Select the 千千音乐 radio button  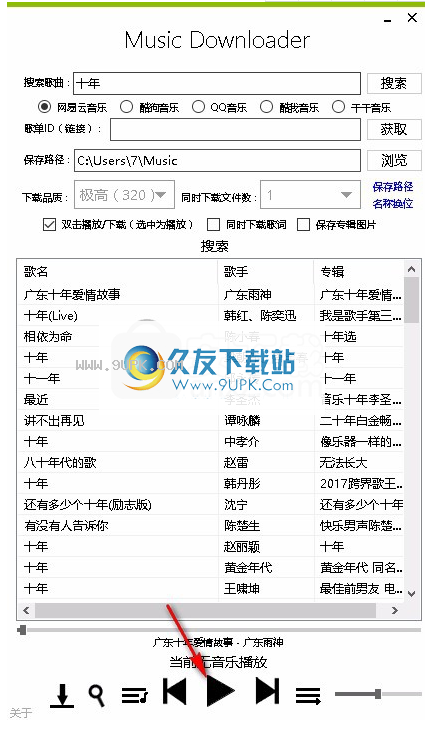click(338, 107)
